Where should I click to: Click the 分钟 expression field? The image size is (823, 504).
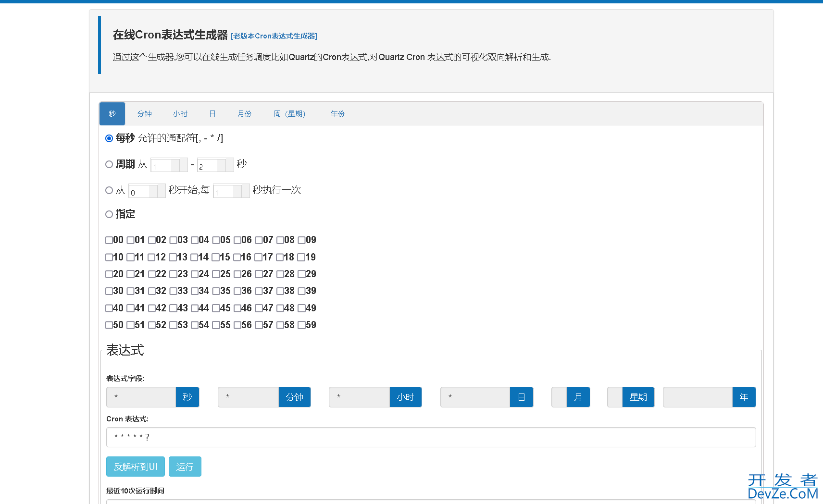pyautogui.click(x=249, y=397)
